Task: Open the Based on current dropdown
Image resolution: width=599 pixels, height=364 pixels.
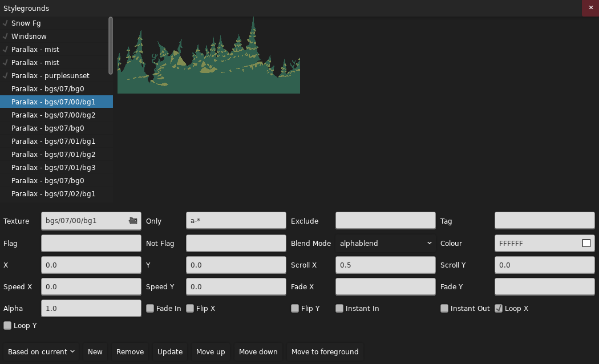Action: (41, 352)
